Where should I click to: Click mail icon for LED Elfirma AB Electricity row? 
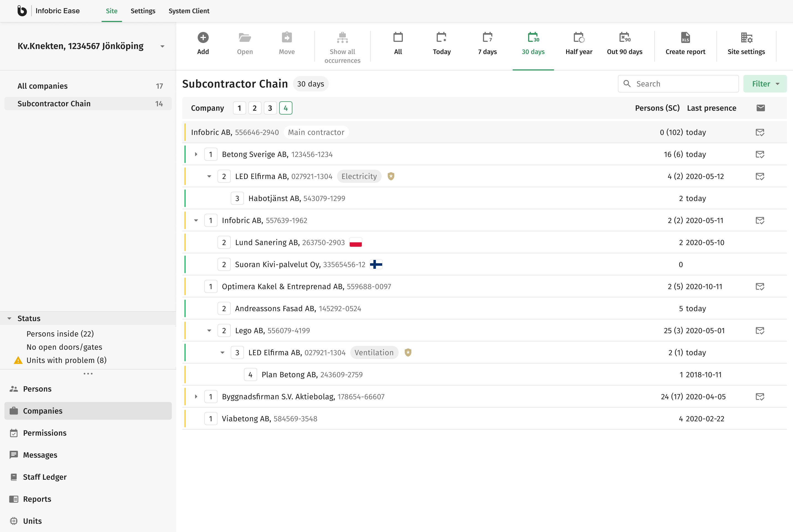pyautogui.click(x=760, y=177)
